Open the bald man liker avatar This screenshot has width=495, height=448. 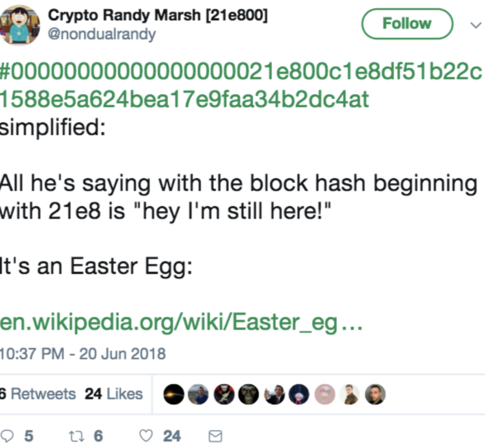click(x=375, y=394)
